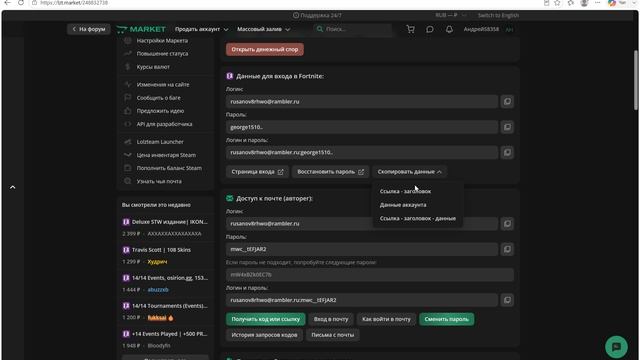Open Пополнить баланс Steam link
Viewport: 640px width, 360px height.
point(169,168)
